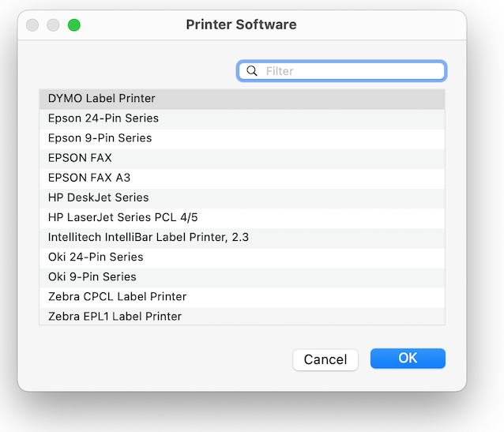Choose Oki 9-Pin Series
This screenshot has width=504, height=432.
point(242,277)
